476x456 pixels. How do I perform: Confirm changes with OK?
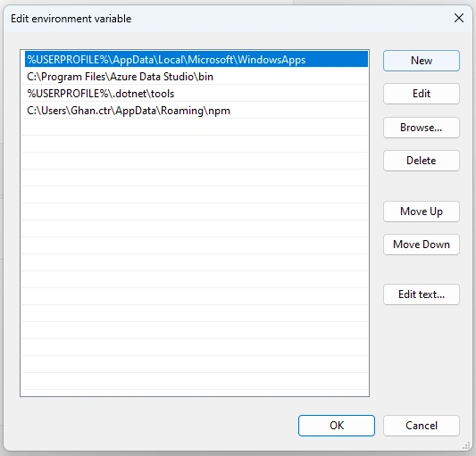pos(337,426)
